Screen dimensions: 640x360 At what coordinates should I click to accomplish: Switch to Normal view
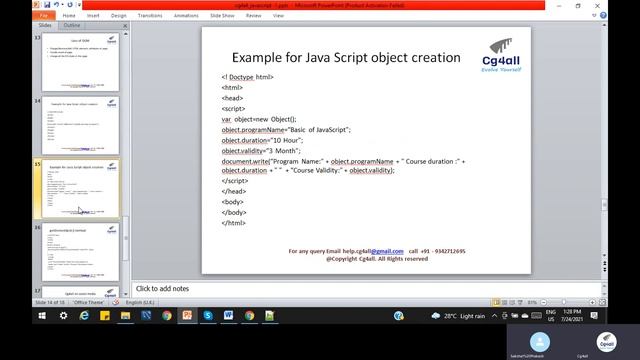pos(496,302)
